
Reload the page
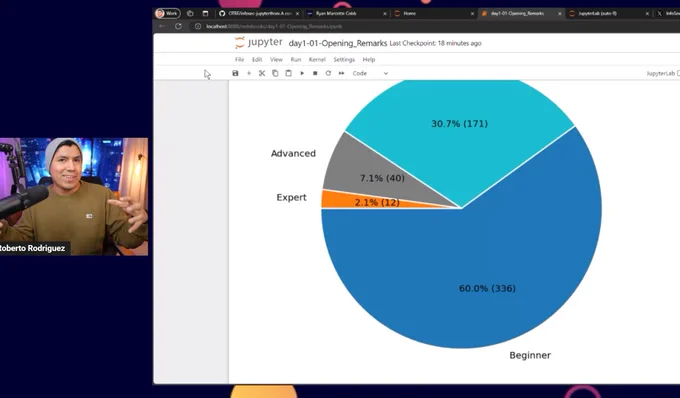click(x=178, y=26)
